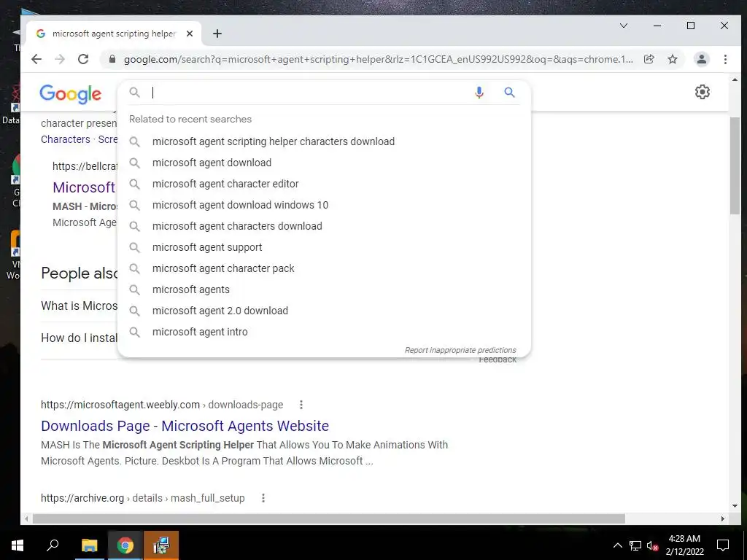The height and width of the screenshot is (560, 747).
Task: Bookmark this tab with the star
Action: tap(672, 59)
